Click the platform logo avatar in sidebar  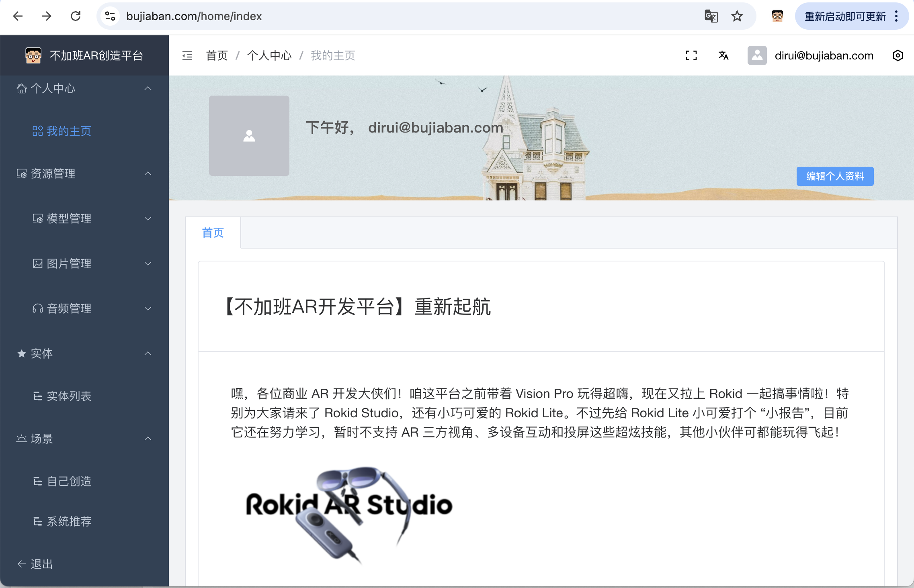click(33, 55)
